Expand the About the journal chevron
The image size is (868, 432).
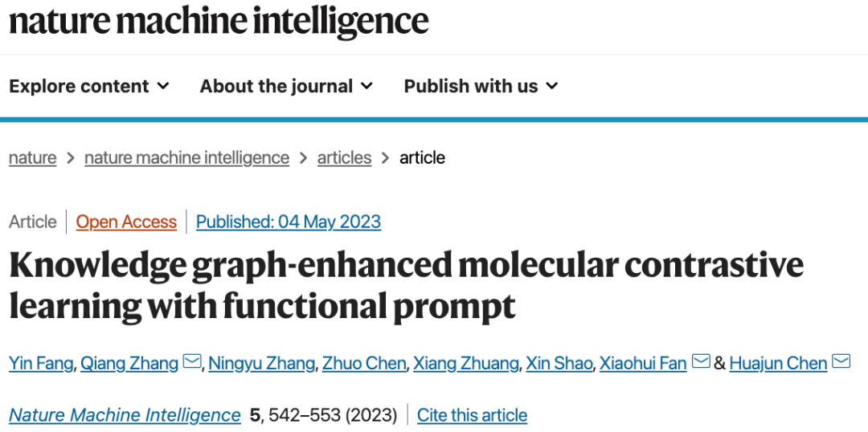click(366, 86)
